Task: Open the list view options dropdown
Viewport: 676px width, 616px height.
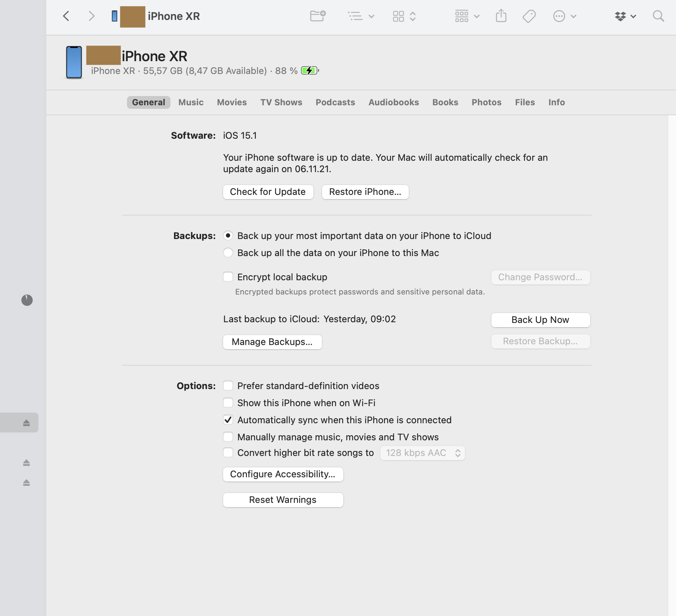Action: coord(361,16)
